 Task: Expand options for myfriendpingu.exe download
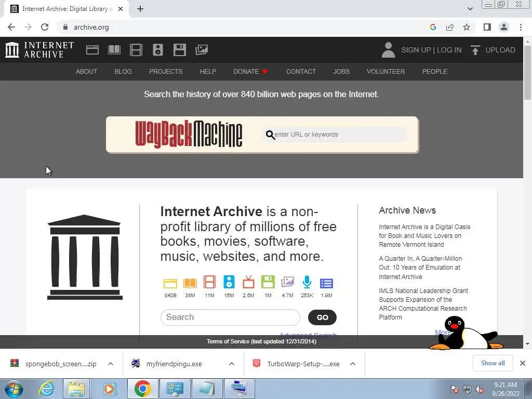pyautogui.click(x=232, y=364)
